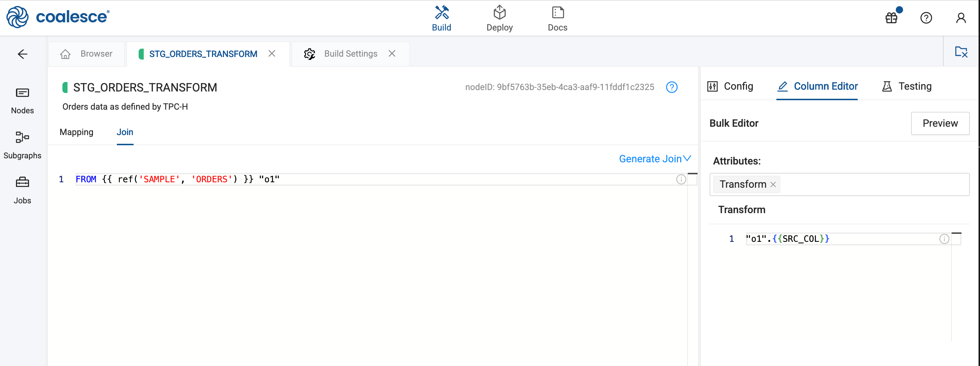Image resolution: width=980 pixels, height=366 pixels.
Task: Open Subgraphs in the sidebar
Action: pos(23,145)
